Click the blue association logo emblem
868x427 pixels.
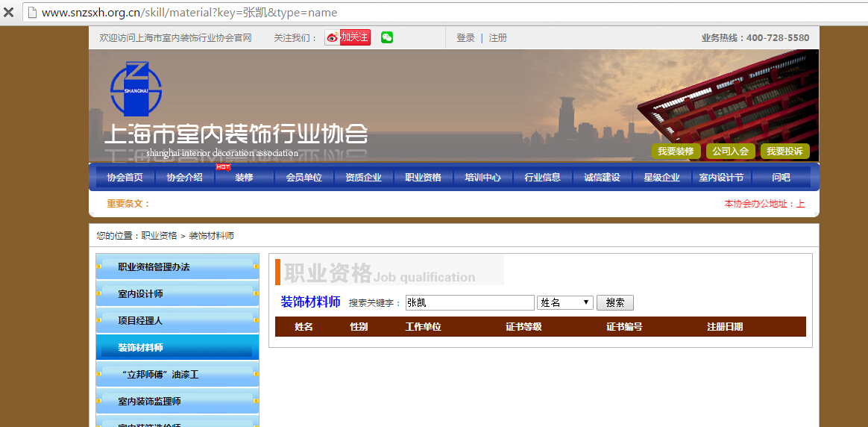click(136, 88)
